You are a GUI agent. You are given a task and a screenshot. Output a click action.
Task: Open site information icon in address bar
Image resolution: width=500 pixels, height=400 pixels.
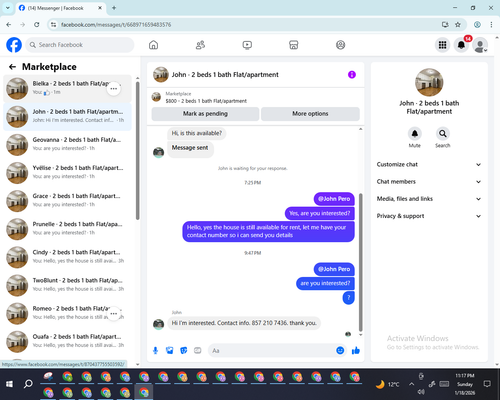[53, 25]
